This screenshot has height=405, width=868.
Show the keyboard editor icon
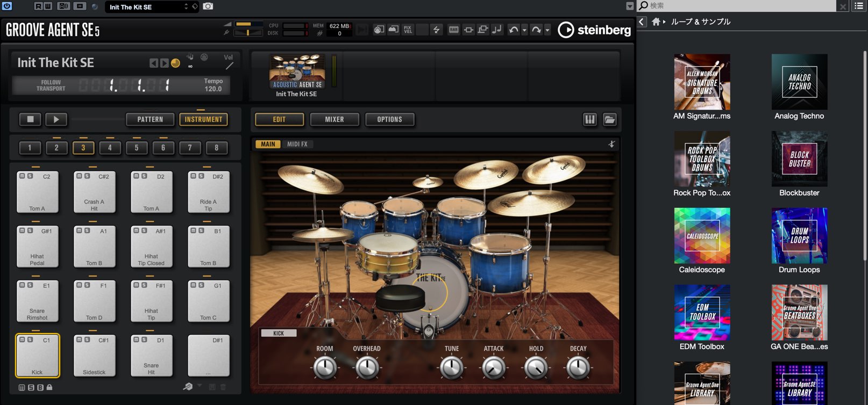point(590,119)
